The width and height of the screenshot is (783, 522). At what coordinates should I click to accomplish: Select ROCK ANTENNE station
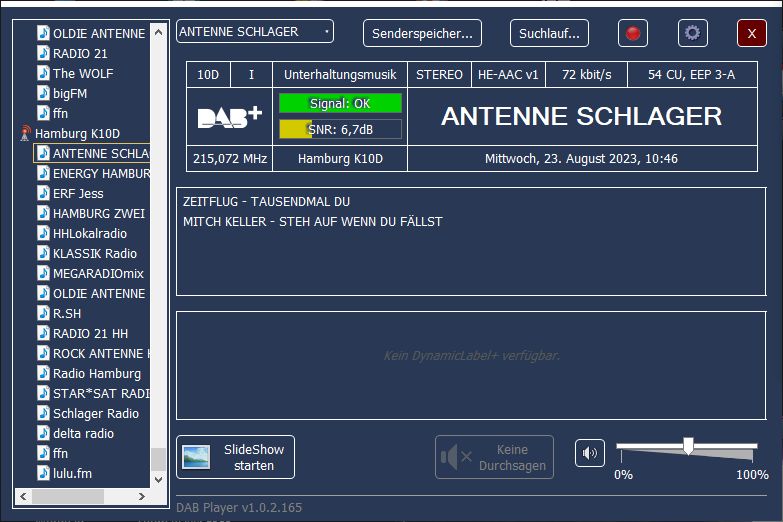(x=101, y=353)
